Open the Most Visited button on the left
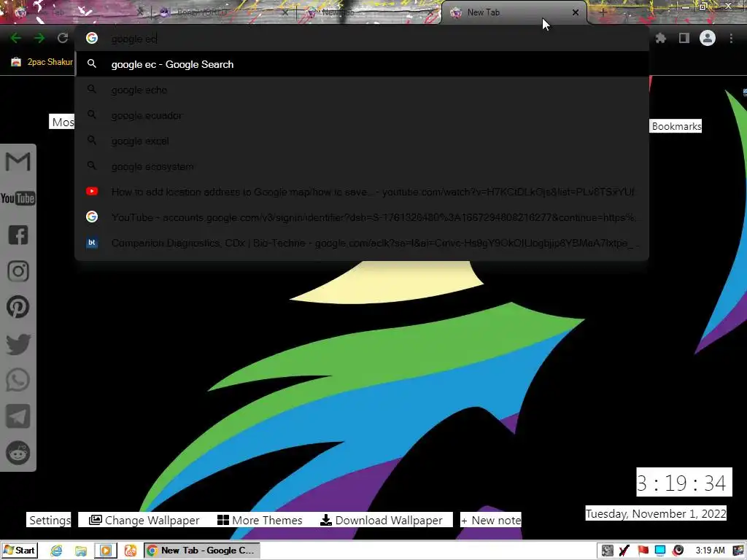 pyautogui.click(x=62, y=122)
